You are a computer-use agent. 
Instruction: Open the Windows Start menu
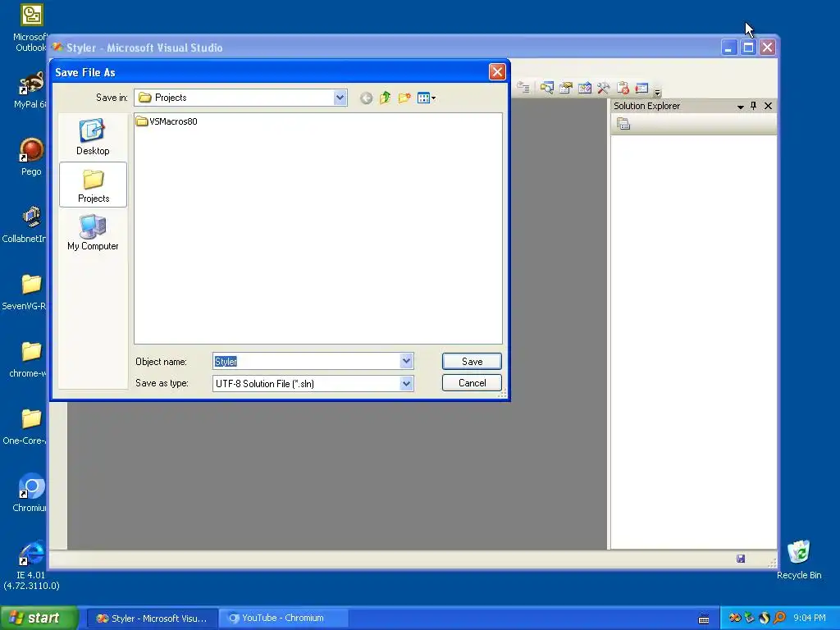pos(39,619)
